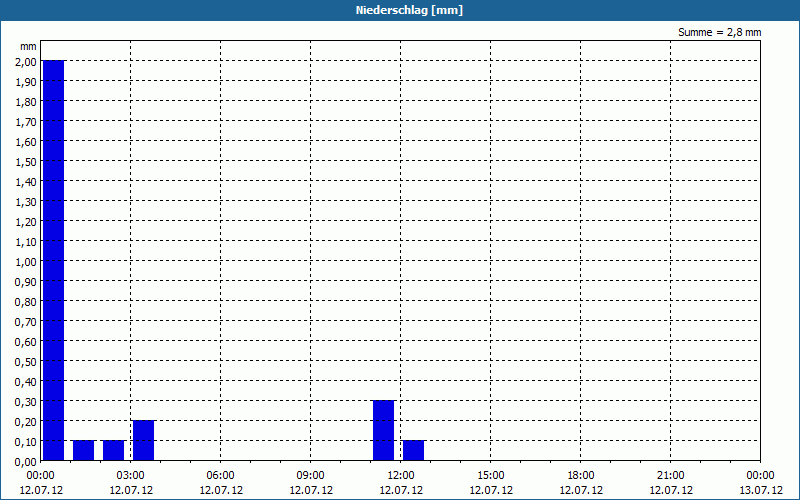Click the 21:00 time label
Viewport: 800px width, 500px height.
click(x=671, y=476)
